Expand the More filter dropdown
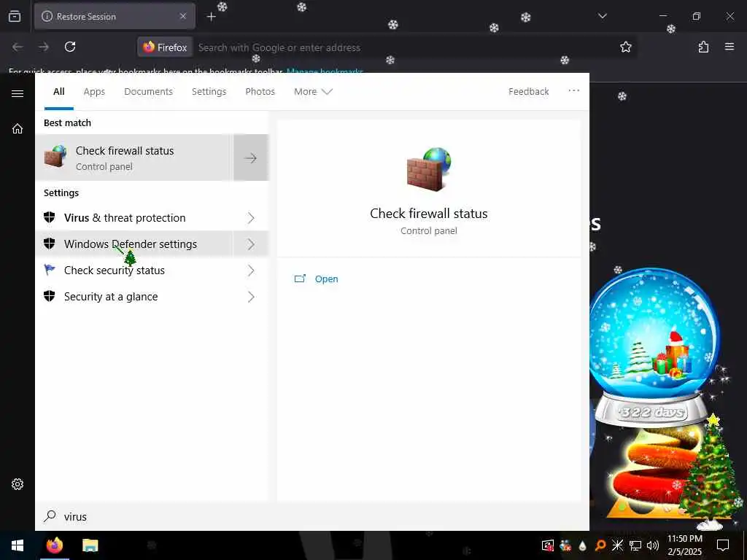747x560 pixels. pyautogui.click(x=312, y=91)
